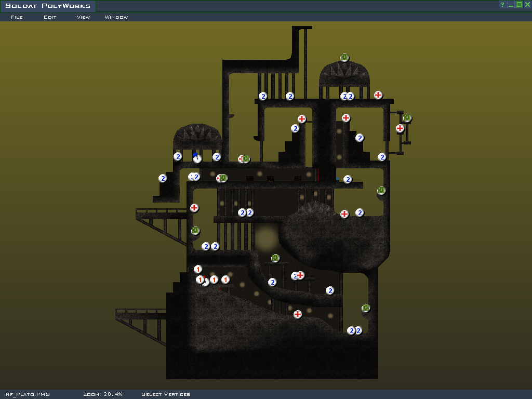Click the blue flag marker under the left dome
The image size is (532, 399).
(196, 158)
